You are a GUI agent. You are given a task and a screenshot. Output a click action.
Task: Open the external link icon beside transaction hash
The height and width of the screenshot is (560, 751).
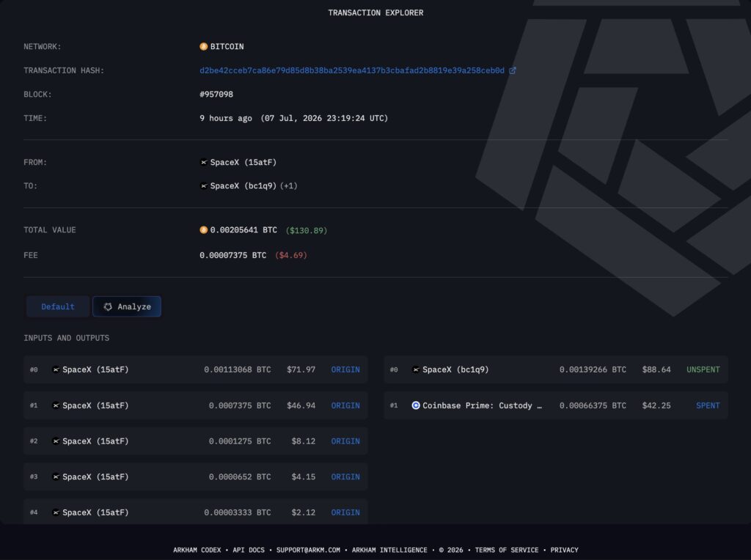click(513, 70)
